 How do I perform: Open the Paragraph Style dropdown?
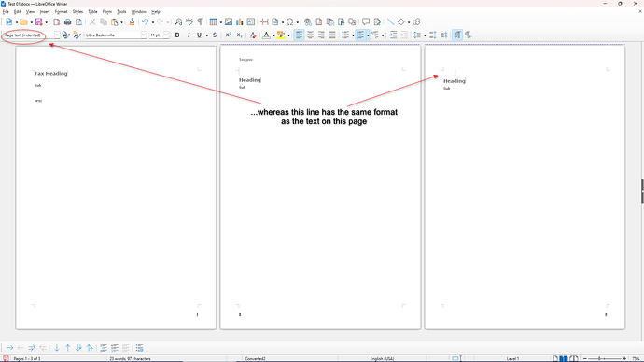(57, 35)
